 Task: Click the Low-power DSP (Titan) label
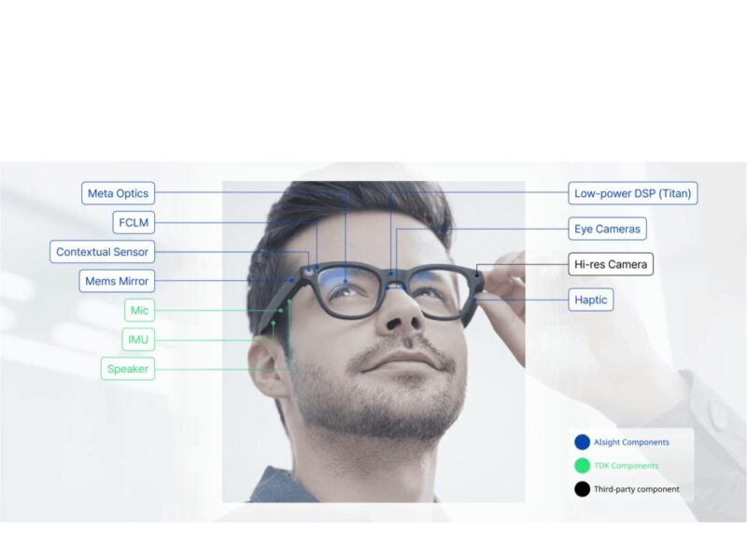click(x=631, y=193)
